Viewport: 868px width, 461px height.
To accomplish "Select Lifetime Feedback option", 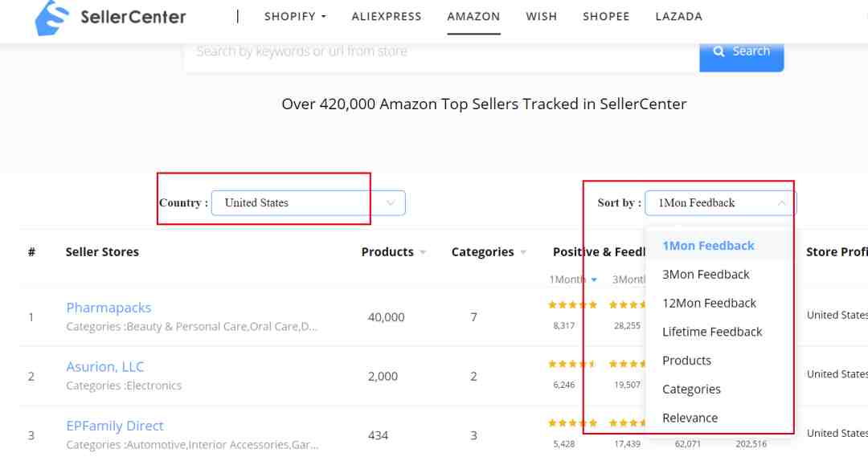I will (712, 332).
